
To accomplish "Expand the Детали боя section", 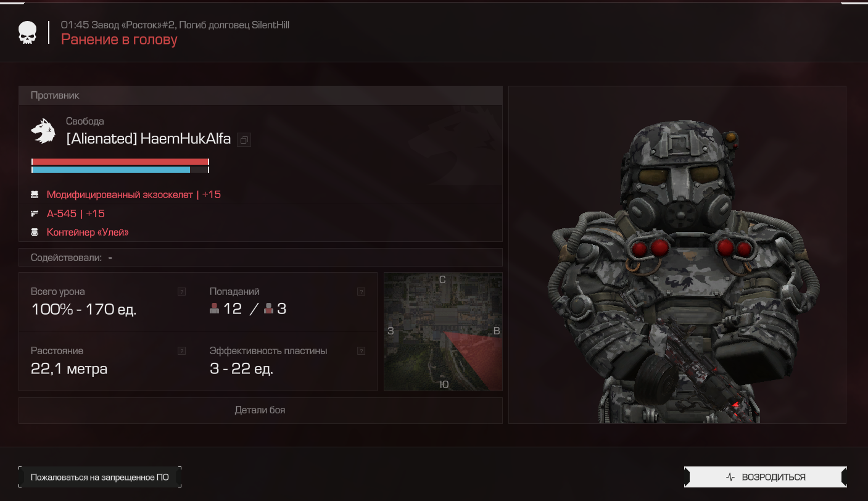I will point(260,410).
